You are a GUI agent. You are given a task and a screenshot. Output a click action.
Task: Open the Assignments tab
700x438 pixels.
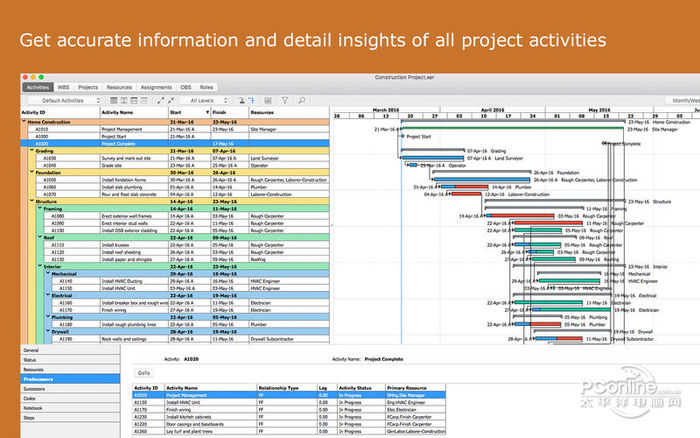click(x=156, y=88)
